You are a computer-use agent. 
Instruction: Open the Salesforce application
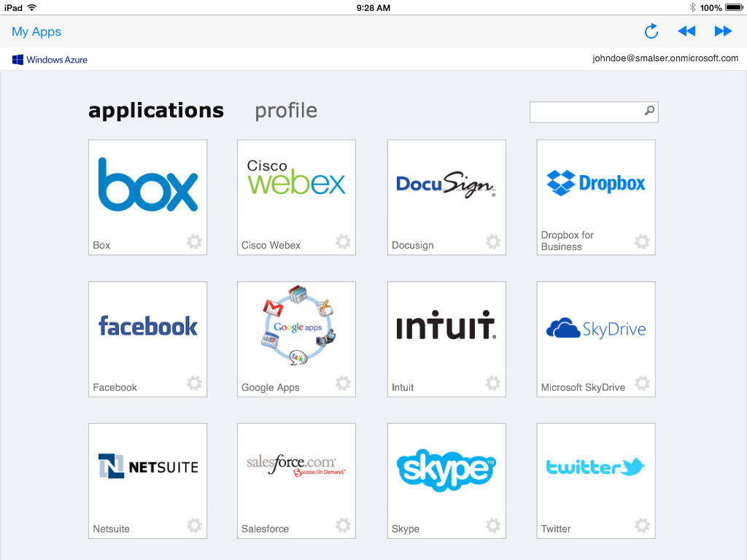(296, 467)
